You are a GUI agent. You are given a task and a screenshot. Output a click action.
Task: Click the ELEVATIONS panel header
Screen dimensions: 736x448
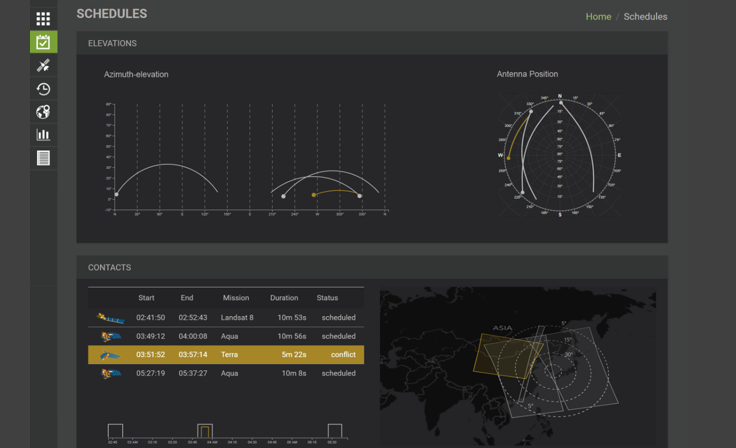372,43
